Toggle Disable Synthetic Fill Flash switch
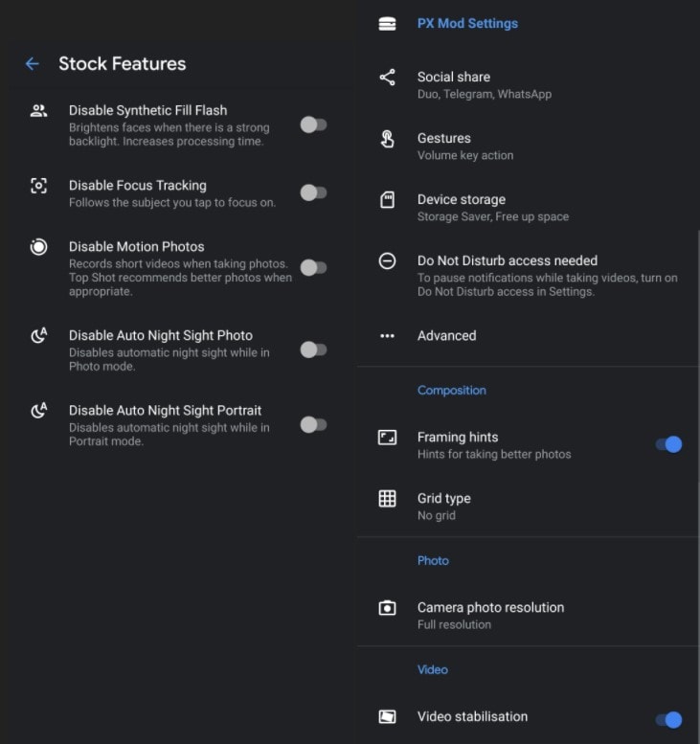 coord(314,125)
